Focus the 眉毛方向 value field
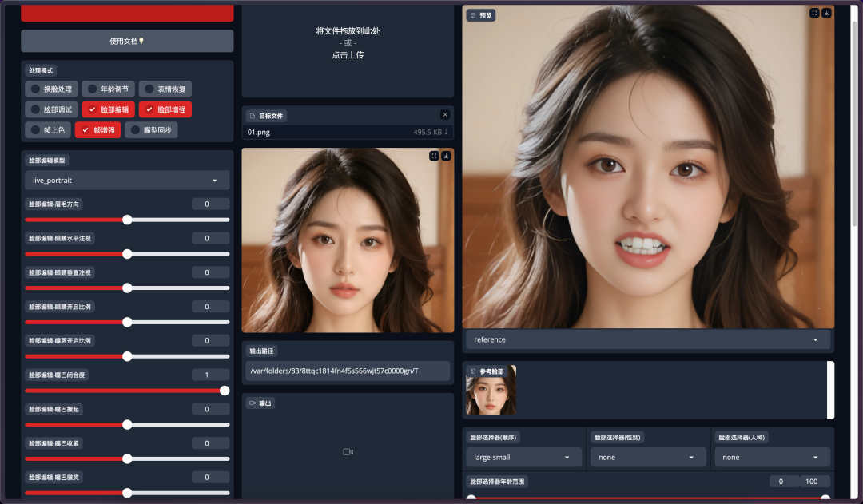This screenshot has height=504, width=863. (210, 204)
